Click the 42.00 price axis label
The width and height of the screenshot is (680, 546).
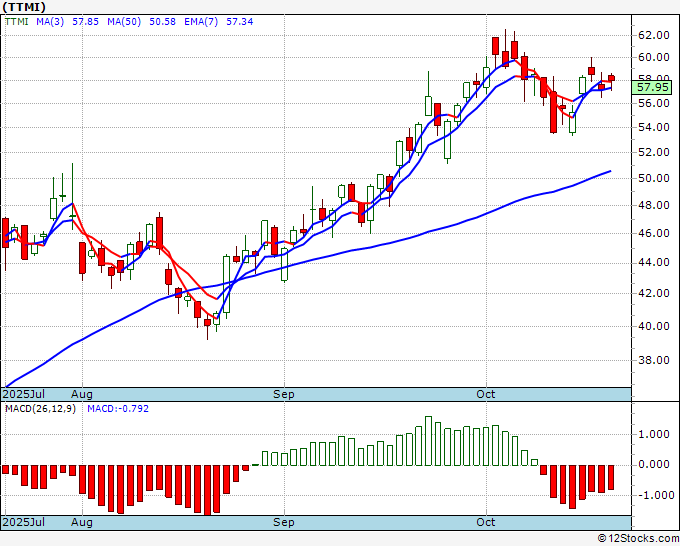pos(654,293)
